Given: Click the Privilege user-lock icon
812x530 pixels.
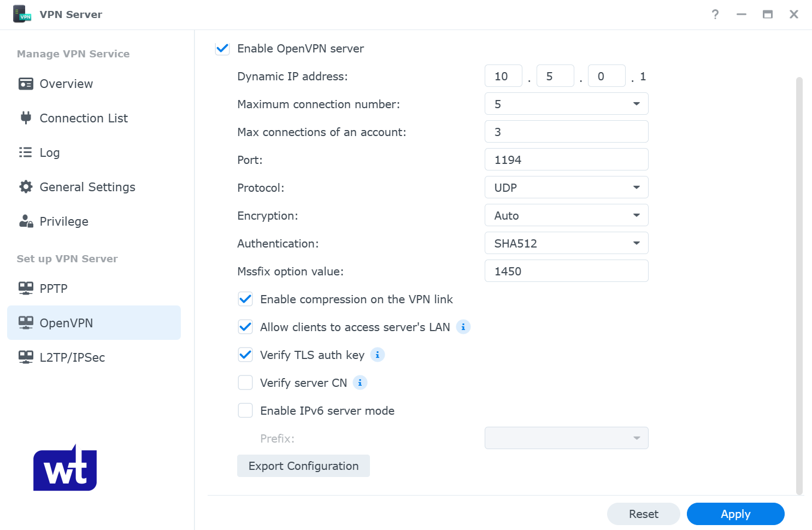Looking at the screenshot, I should (26, 221).
